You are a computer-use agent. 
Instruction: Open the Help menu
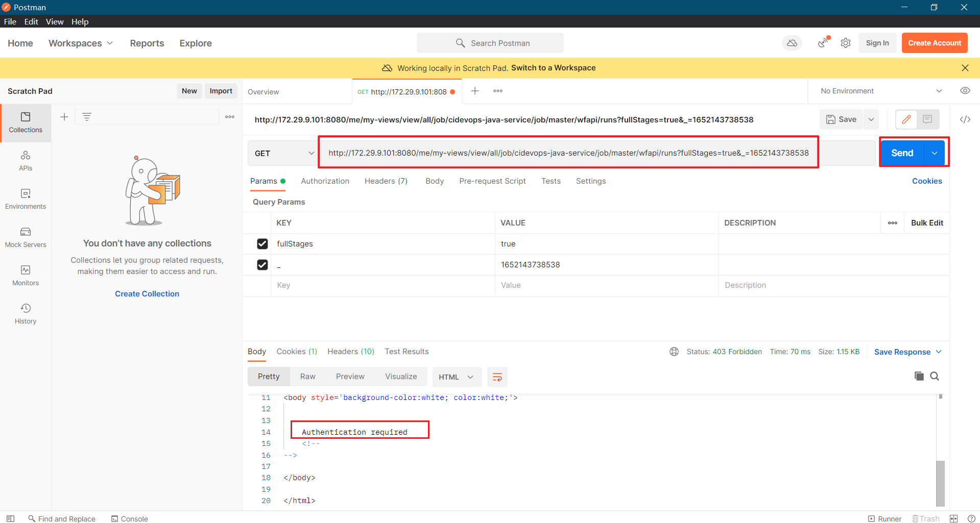click(80, 21)
